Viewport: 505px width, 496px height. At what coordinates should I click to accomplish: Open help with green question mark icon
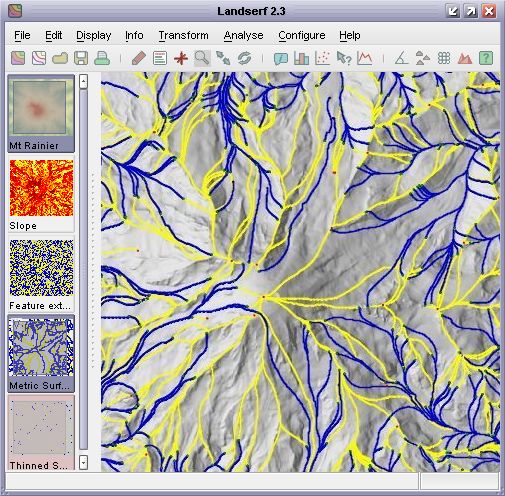click(486, 58)
